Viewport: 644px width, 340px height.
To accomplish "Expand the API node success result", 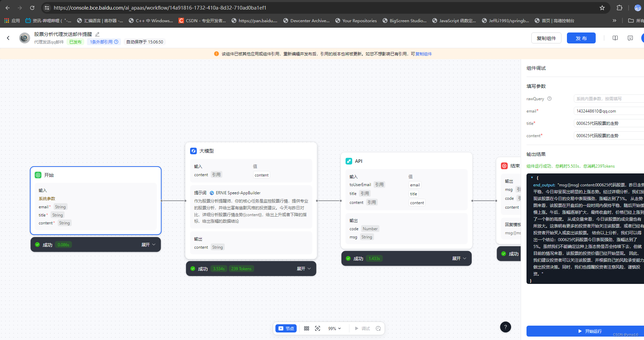I will pos(458,258).
